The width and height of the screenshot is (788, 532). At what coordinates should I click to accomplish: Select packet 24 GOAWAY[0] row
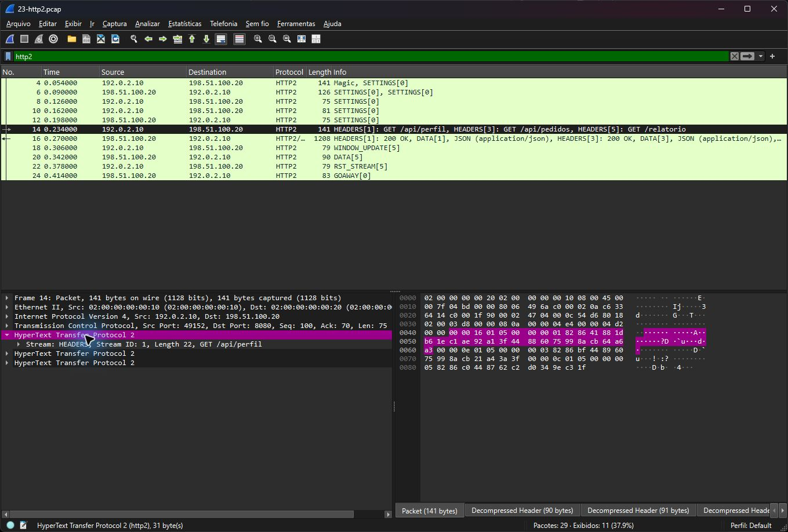394,176
